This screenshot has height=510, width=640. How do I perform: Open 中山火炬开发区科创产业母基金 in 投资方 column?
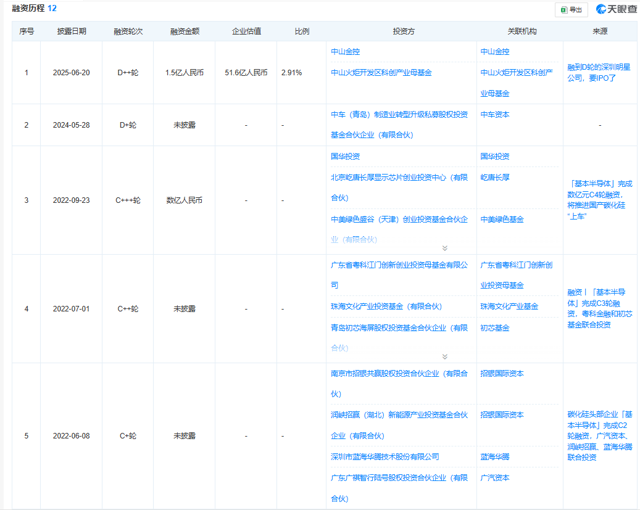coord(381,73)
